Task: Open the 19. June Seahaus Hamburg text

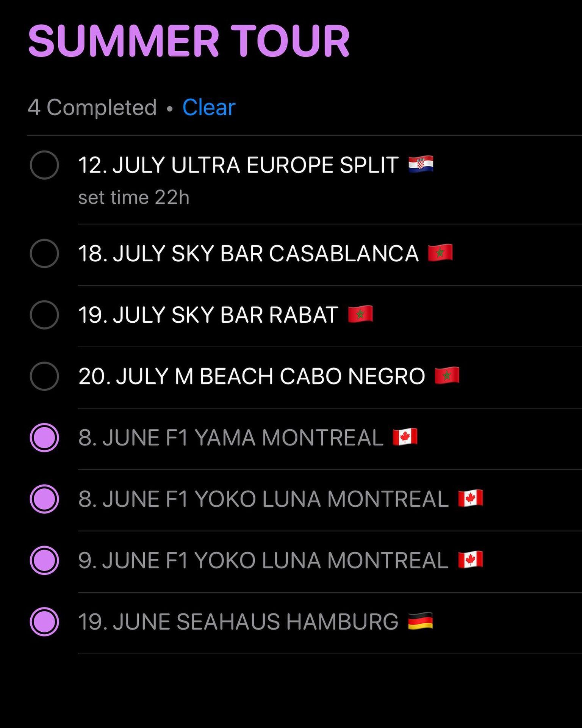Action: 238,622
